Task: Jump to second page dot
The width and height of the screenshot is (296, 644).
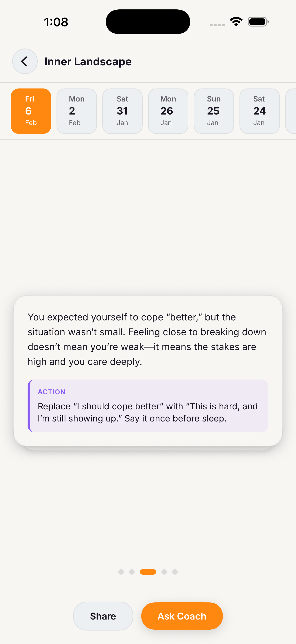Action: [132, 572]
